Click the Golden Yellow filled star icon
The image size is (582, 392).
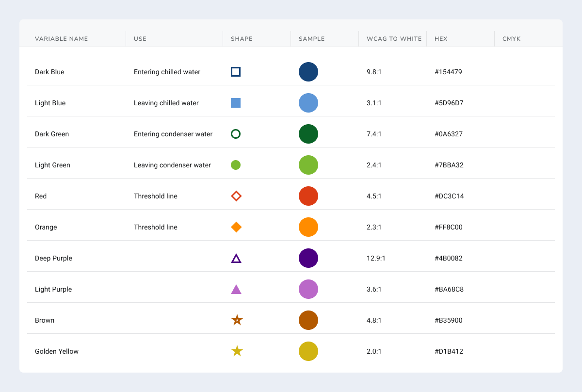click(x=237, y=351)
